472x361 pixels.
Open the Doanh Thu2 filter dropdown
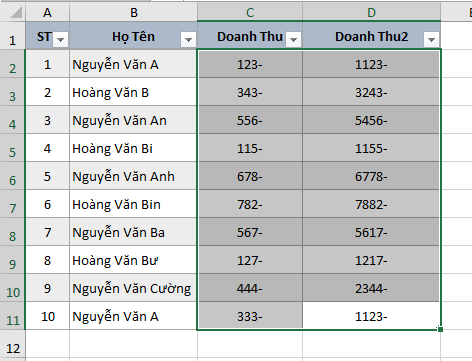click(431, 40)
